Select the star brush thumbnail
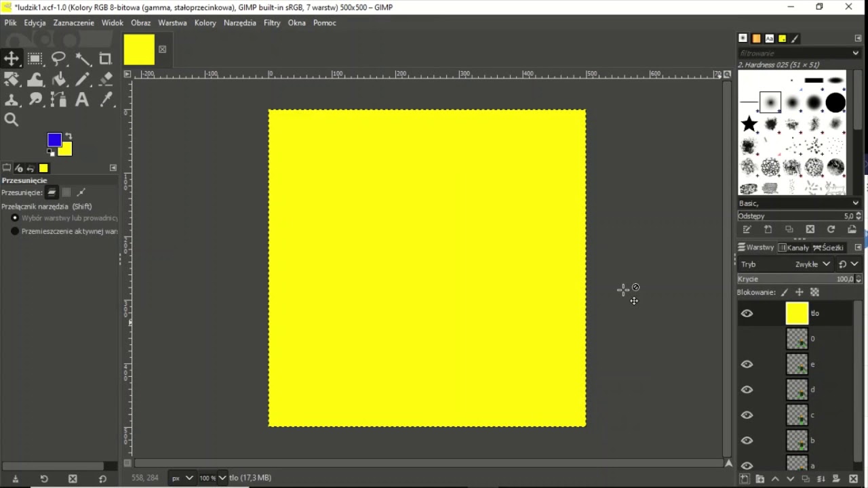Viewport: 868px width, 488px height. [x=749, y=124]
